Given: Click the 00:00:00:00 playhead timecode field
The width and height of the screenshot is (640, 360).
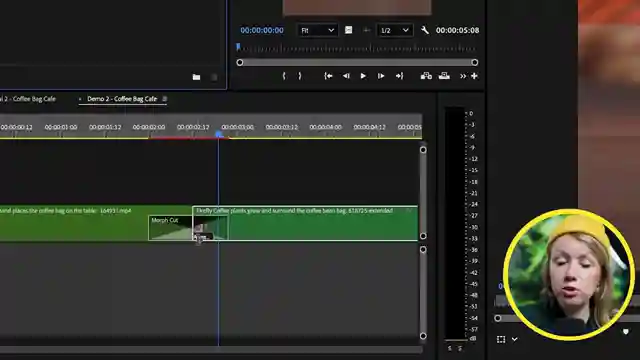Looking at the screenshot, I should pyautogui.click(x=262, y=30).
